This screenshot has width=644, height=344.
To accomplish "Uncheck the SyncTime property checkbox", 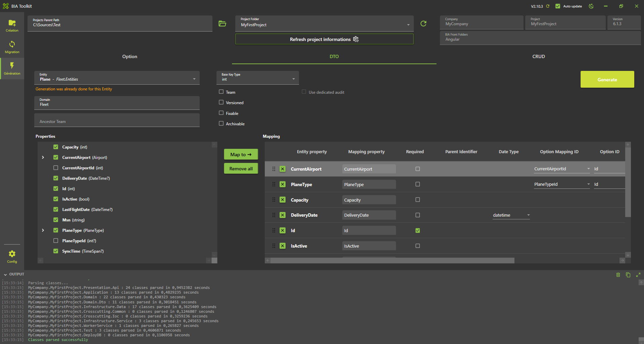I will pos(56,251).
